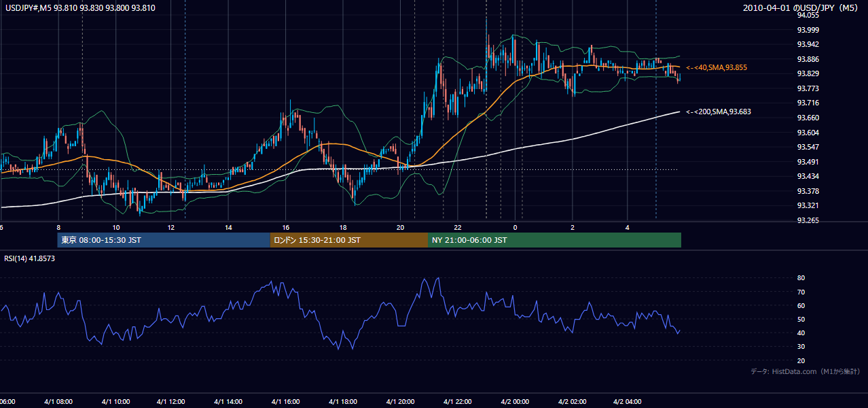The width and height of the screenshot is (868, 408).
Task: Click the 4/1 22:00 bottom time label
Action: tap(458, 402)
